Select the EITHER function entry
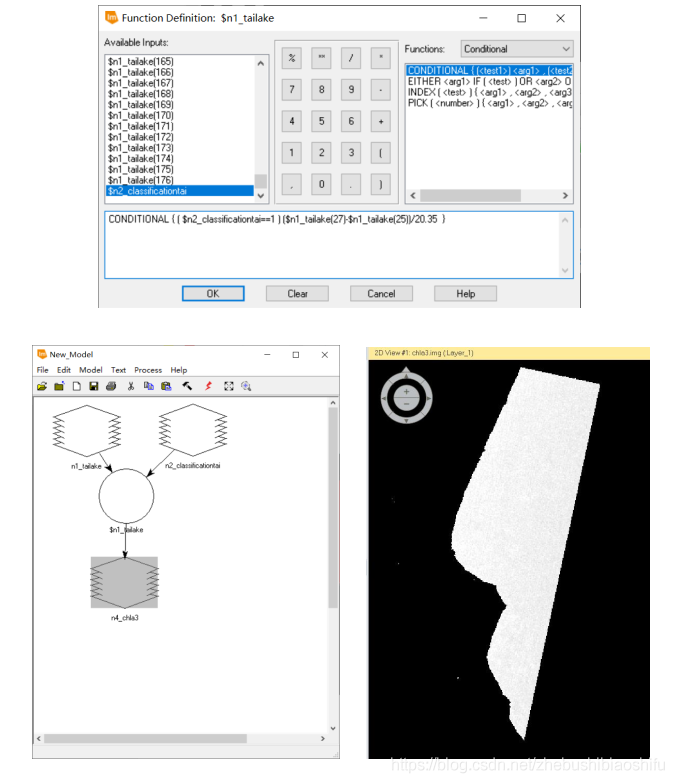Screen dimensions: 674x783 489,81
